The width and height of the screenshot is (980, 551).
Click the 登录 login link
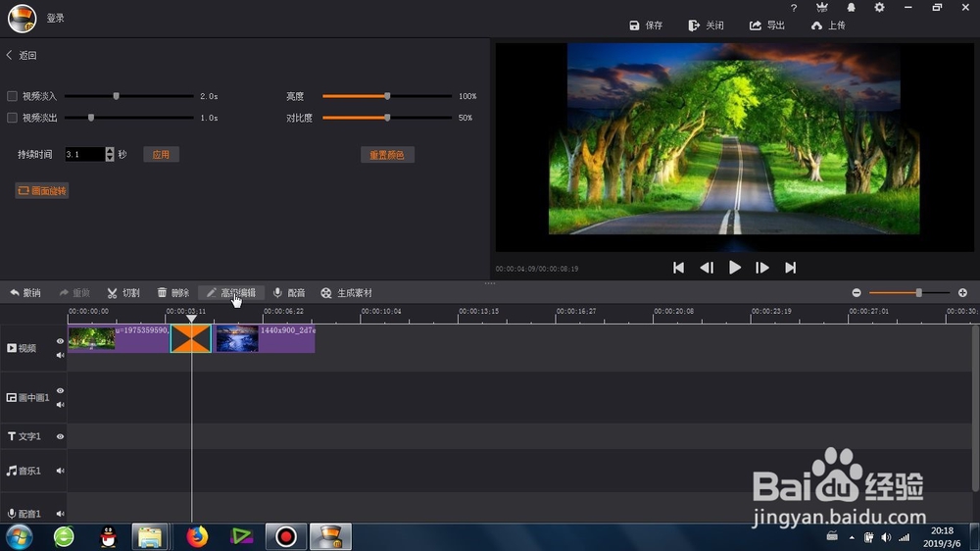pos(56,18)
